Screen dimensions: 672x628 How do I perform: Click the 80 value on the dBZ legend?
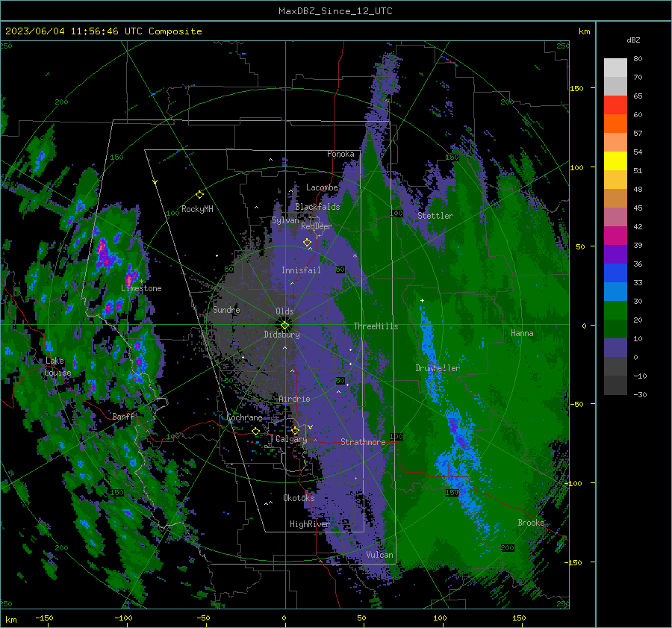[638, 59]
